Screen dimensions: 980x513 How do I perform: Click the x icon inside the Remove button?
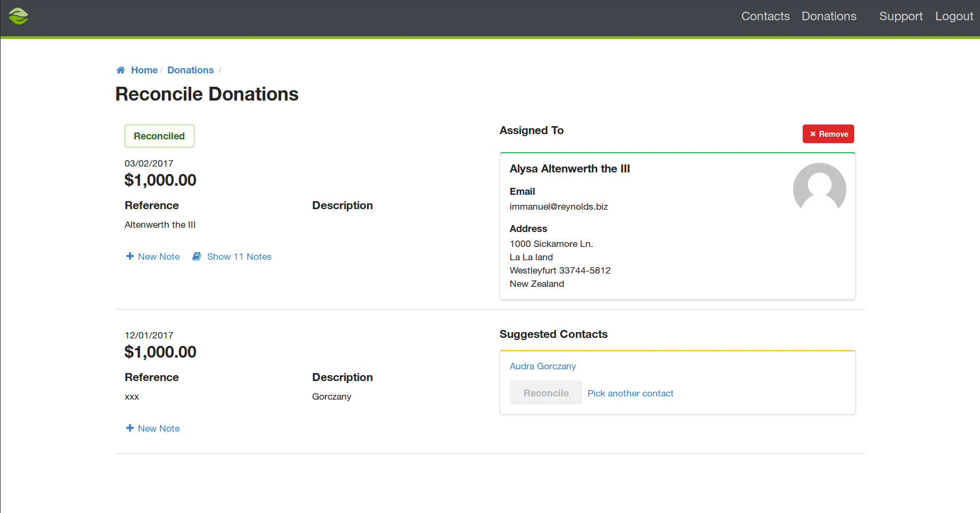click(812, 134)
